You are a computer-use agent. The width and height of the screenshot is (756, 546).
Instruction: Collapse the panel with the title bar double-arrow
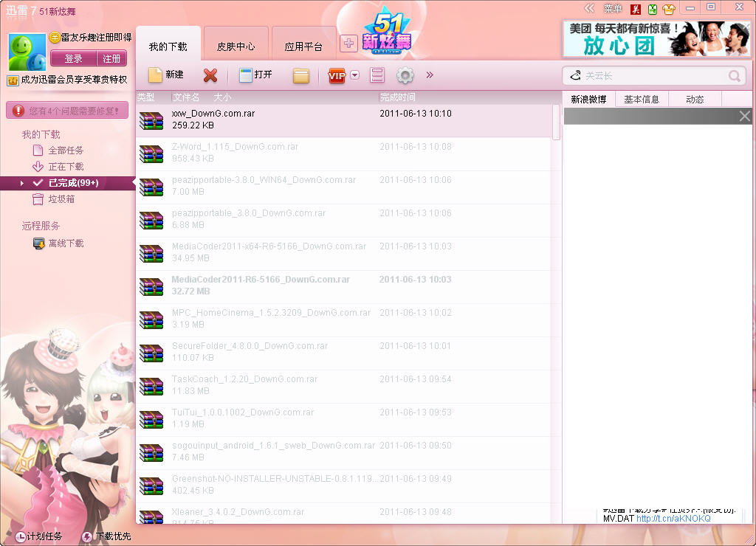pyautogui.click(x=588, y=8)
